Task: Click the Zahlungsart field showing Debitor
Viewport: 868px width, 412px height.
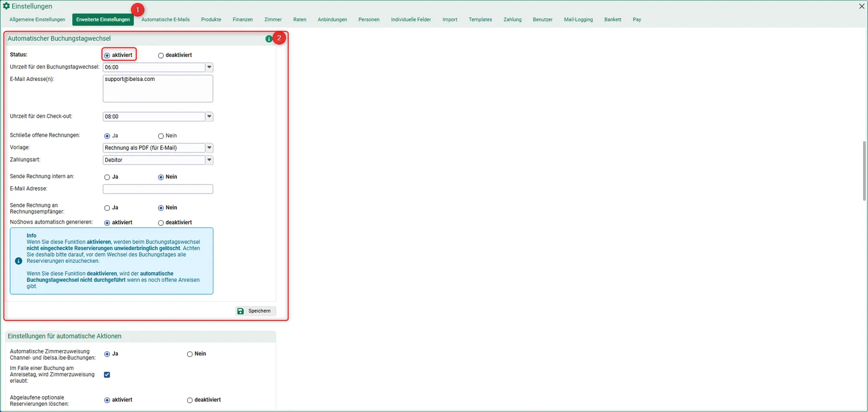Action: [x=154, y=160]
